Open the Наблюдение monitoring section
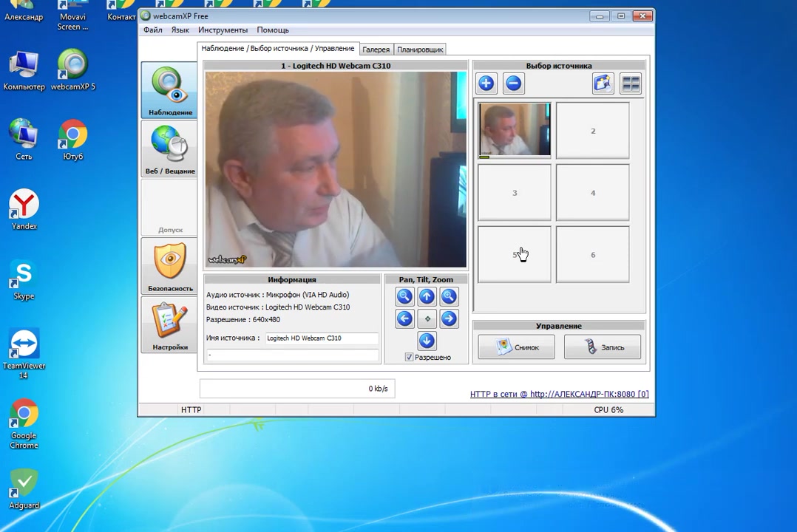Screen dimensions: 797x532 169,90
